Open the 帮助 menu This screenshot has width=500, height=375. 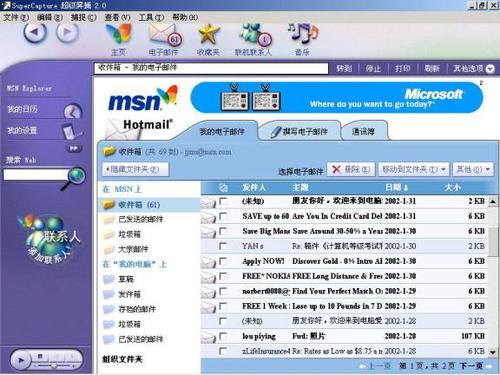point(185,17)
